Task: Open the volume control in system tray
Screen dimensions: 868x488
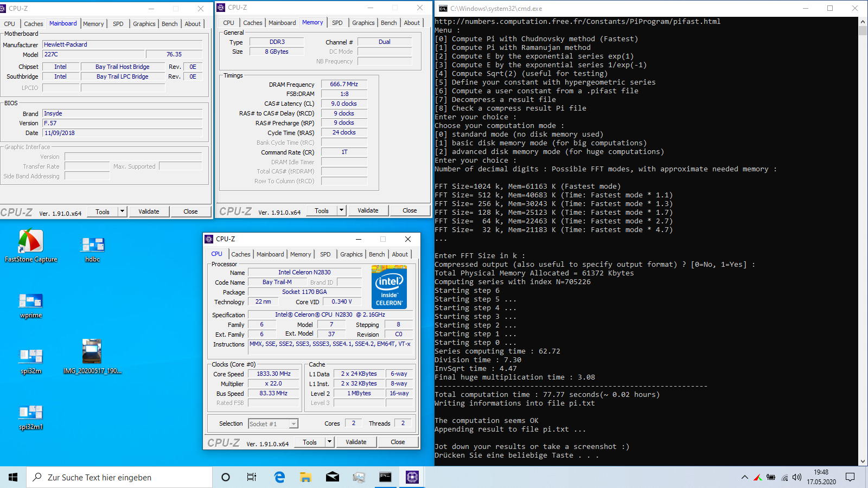Action: [x=797, y=478]
